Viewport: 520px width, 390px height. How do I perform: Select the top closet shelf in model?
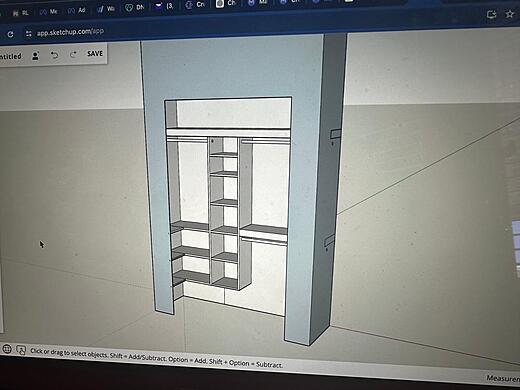228,133
